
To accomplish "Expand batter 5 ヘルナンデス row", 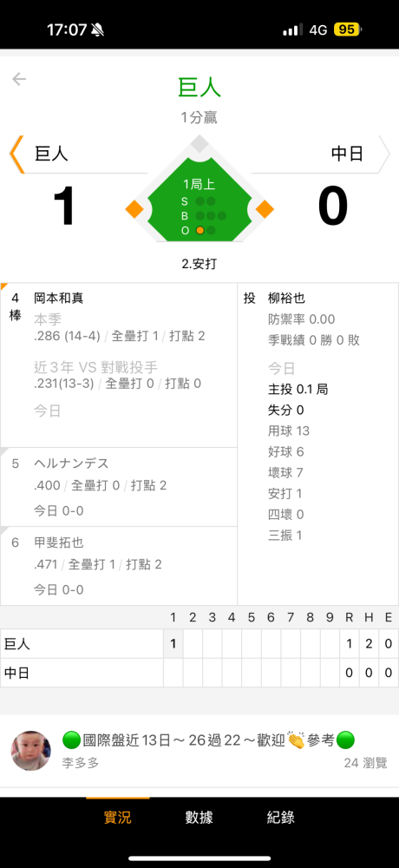I will (x=119, y=487).
